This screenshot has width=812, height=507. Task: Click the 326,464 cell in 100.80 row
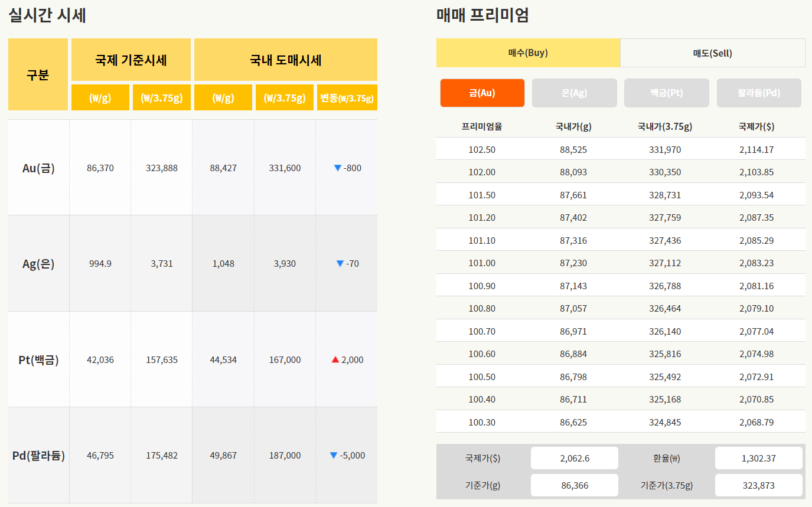[665, 309]
